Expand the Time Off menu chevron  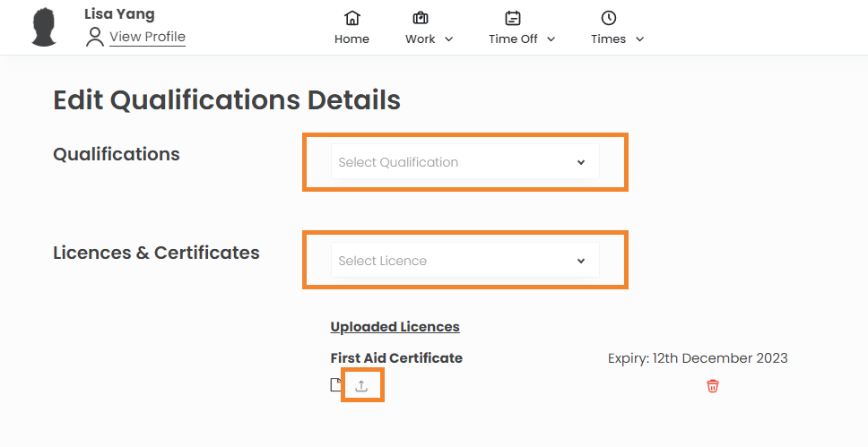click(551, 39)
